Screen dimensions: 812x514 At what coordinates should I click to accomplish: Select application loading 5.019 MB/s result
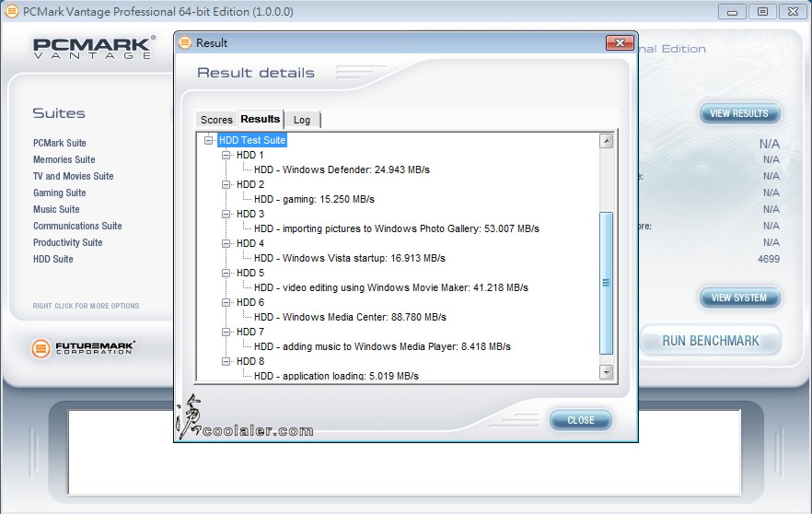(336, 376)
